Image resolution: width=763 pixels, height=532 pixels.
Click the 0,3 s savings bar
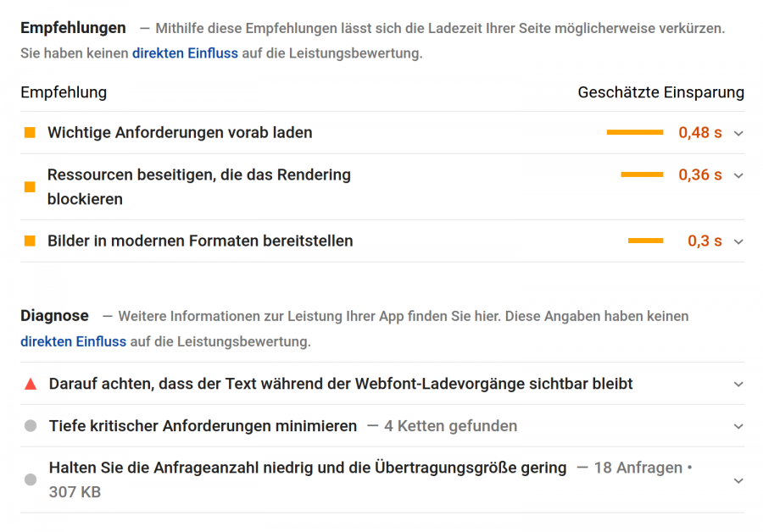[x=645, y=241]
